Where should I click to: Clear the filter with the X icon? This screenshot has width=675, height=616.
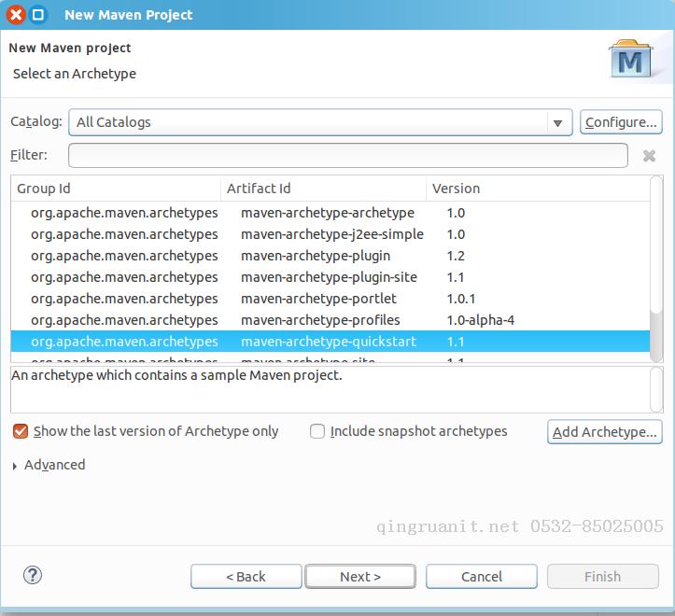click(x=649, y=156)
